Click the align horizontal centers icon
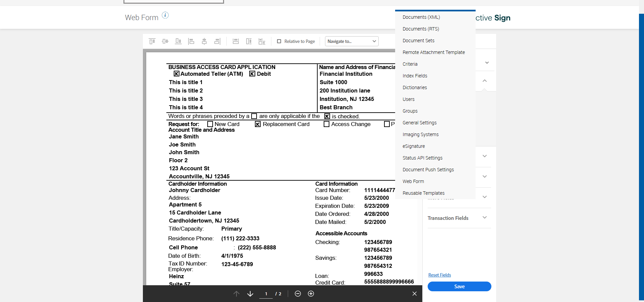Screen dimensions: 644x302 204,41
